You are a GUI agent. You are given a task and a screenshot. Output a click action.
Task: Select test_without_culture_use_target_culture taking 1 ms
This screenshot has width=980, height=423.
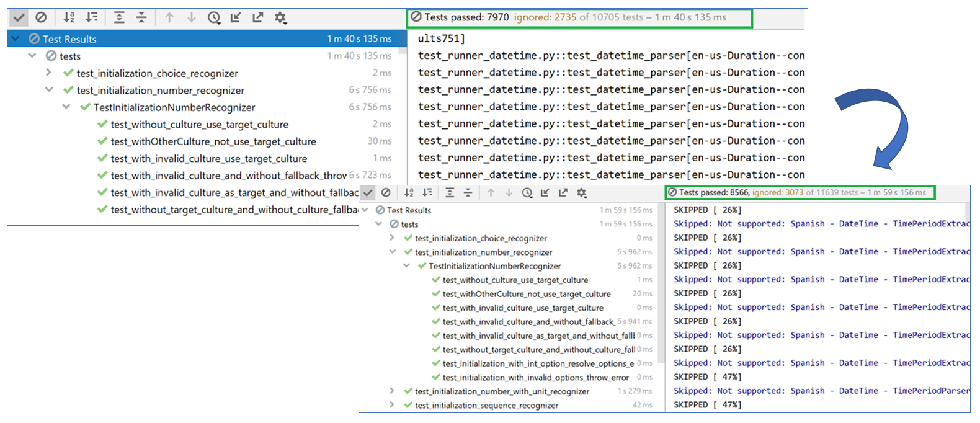(x=507, y=280)
